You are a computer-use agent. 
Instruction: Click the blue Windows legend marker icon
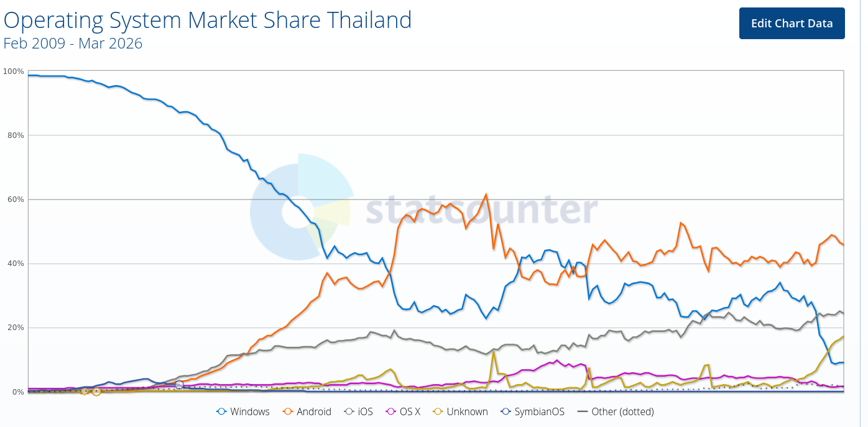tap(222, 411)
